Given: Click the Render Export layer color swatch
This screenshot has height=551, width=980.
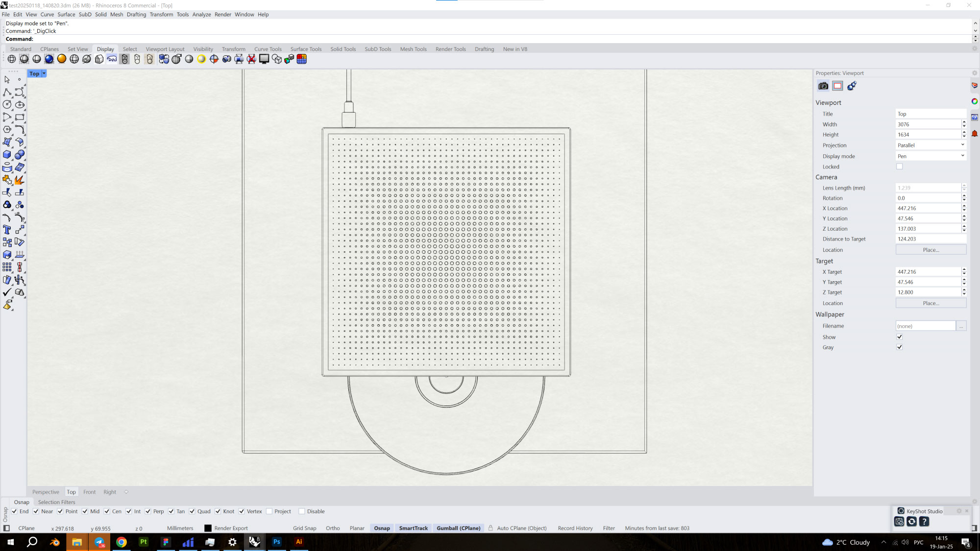Looking at the screenshot, I should 208,528.
